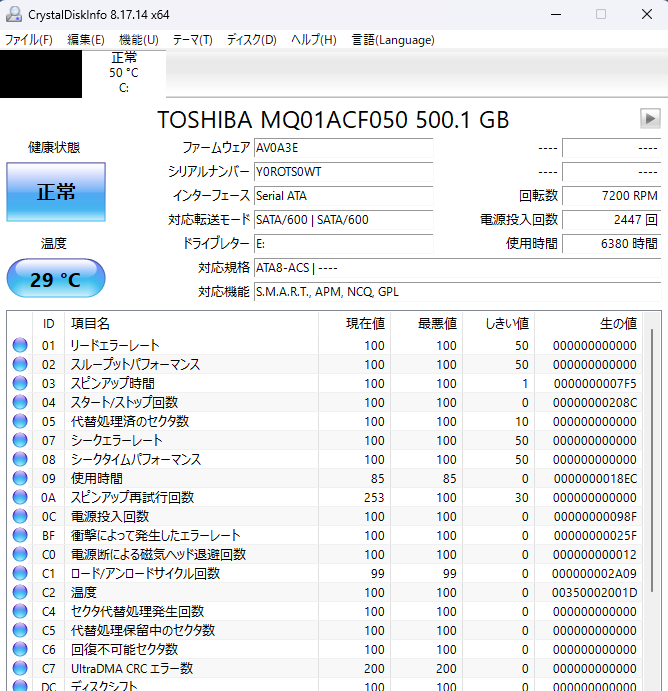Minimize the CrystalDiskInfo window
The image size is (668, 691).
point(556,14)
